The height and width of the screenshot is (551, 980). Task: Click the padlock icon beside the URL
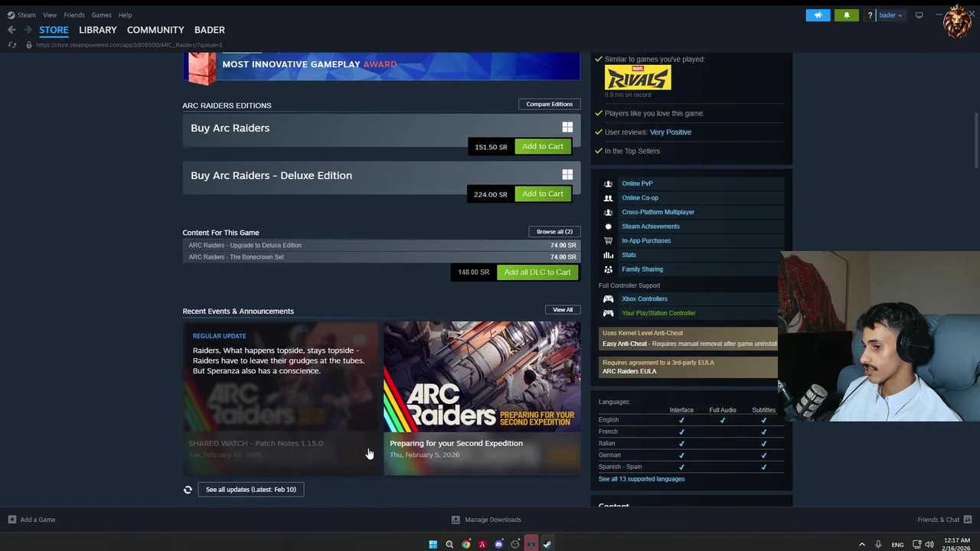pos(28,45)
